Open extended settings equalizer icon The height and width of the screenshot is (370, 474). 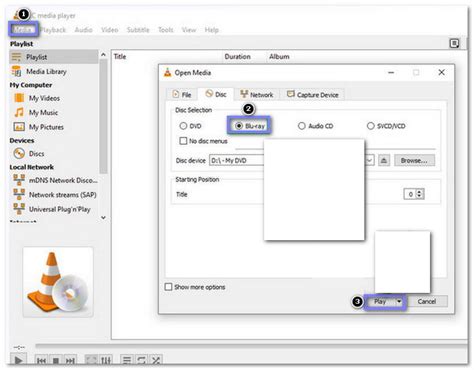click(106, 360)
